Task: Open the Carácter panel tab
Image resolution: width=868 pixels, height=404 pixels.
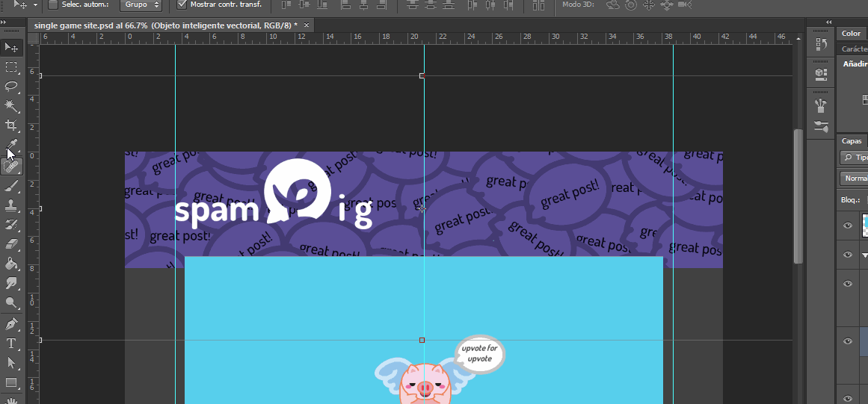Action: pyautogui.click(x=854, y=49)
